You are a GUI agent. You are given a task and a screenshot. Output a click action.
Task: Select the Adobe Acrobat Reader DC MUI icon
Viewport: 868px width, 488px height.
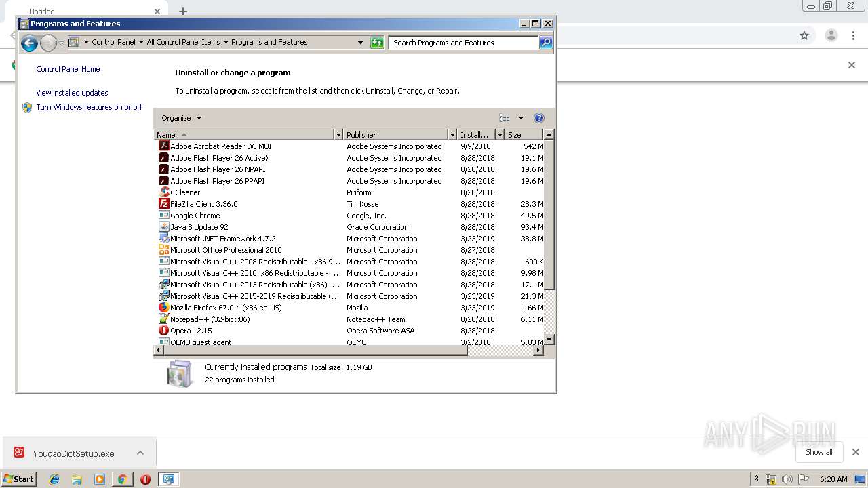tap(163, 146)
